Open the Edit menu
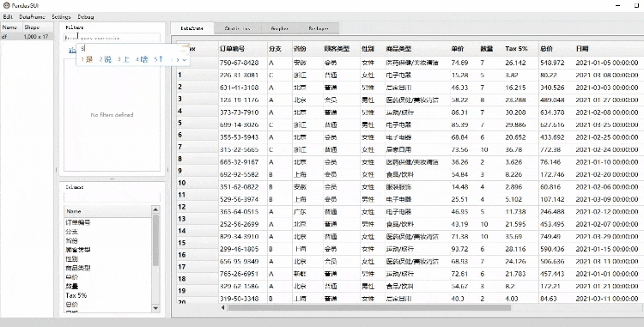This screenshot has width=644, height=327. pos(8,17)
